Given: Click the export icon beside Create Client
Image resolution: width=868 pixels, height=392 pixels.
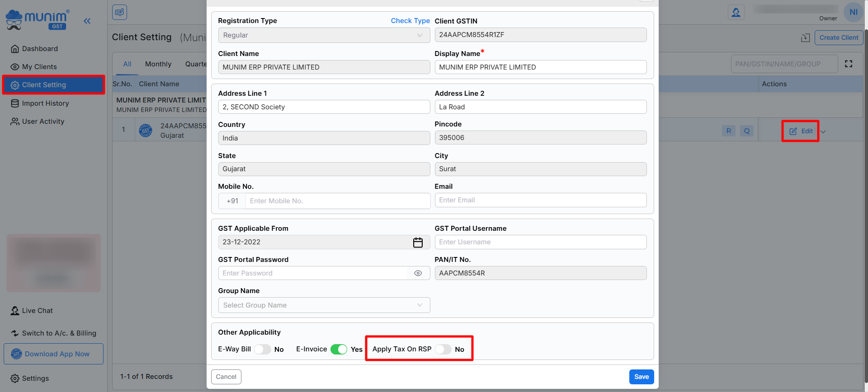Looking at the screenshot, I should [805, 38].
